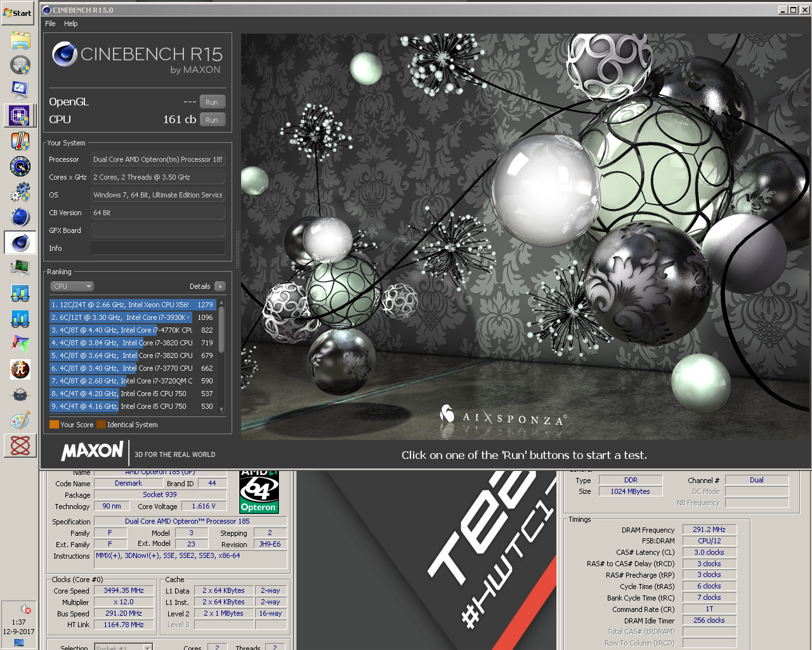812x650 pixels.
Task: Select ranking row 4C/4T @ 4.20 GHz score 537
Action: (133, 394)
